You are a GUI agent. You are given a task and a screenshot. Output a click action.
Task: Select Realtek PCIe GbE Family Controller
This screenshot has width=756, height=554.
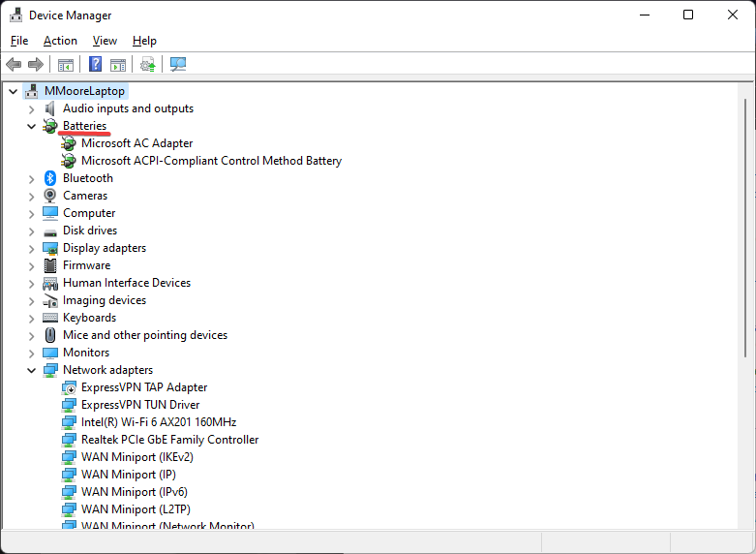click(x=169, y=440)
